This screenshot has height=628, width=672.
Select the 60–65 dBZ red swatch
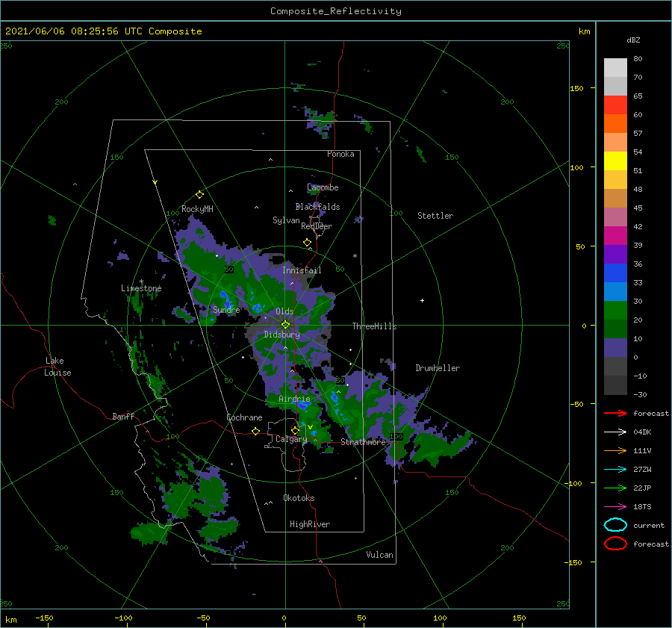coord(615,105)
